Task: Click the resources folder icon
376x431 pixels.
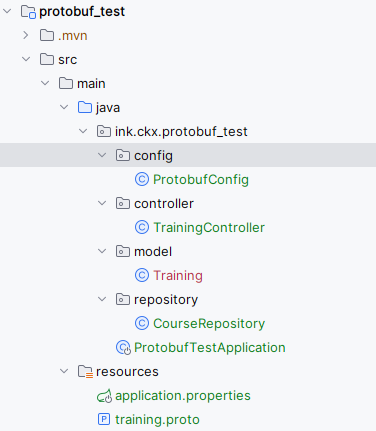Action: point(85,371)
